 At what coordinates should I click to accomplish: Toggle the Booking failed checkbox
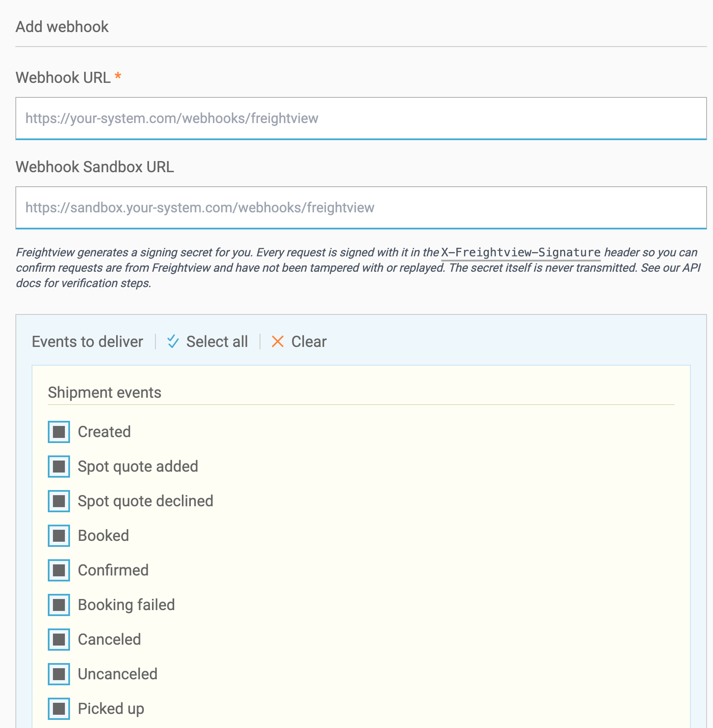(59, 605)
